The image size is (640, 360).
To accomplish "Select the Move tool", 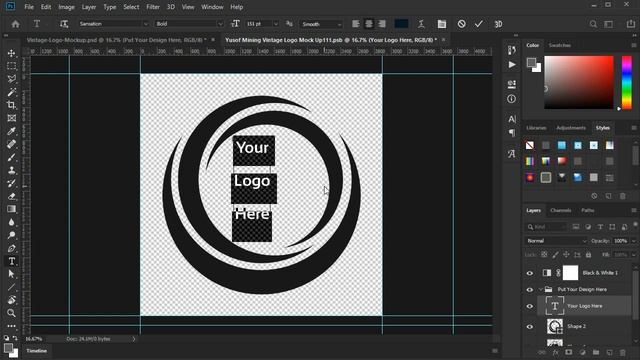I will (11, 53).
